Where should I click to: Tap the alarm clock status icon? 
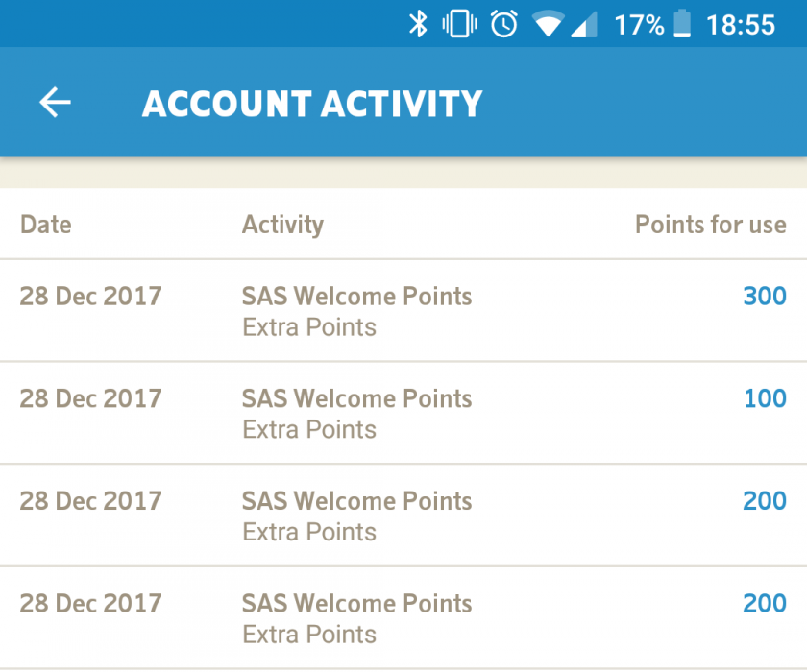tap(503, 24)
